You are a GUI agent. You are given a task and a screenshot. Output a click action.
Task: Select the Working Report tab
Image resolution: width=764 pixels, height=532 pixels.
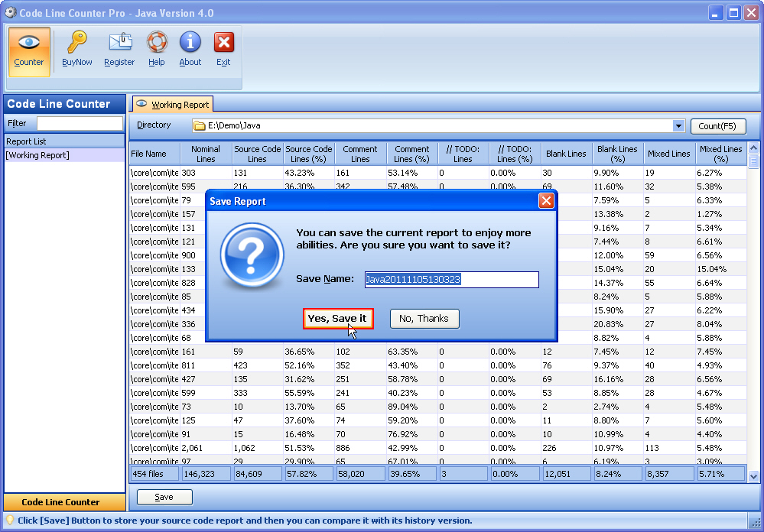(x=173, y=104)
